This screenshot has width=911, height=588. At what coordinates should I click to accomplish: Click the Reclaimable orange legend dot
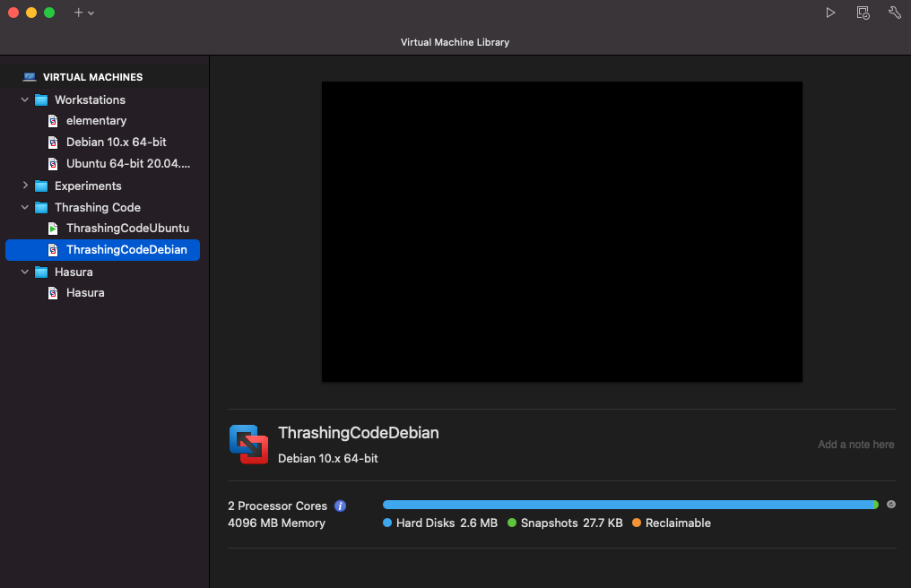coord(637,523)
